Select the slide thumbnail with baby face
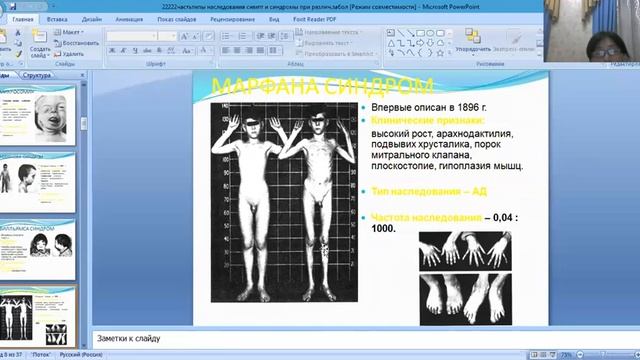640x360 pixels. pyautogui.click(x=38, y=115)
